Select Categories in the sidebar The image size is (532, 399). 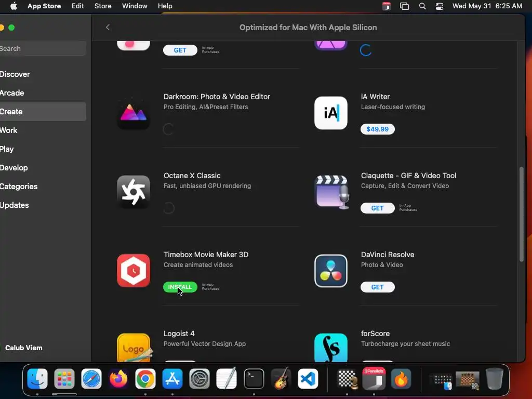coord(43,187)
